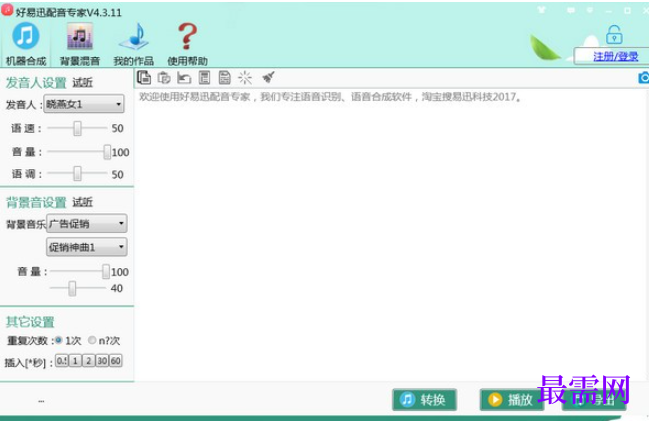Click the 其它设置 section heading
The image size is (649, 421).
pyautogui.click(x=30, y=322)
